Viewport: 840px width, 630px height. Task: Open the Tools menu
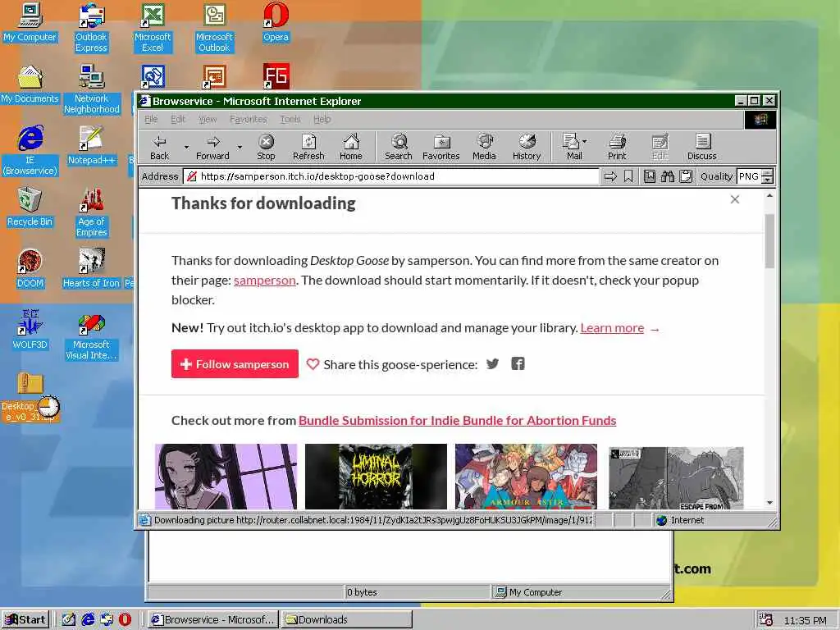click(x=290, y=119)
